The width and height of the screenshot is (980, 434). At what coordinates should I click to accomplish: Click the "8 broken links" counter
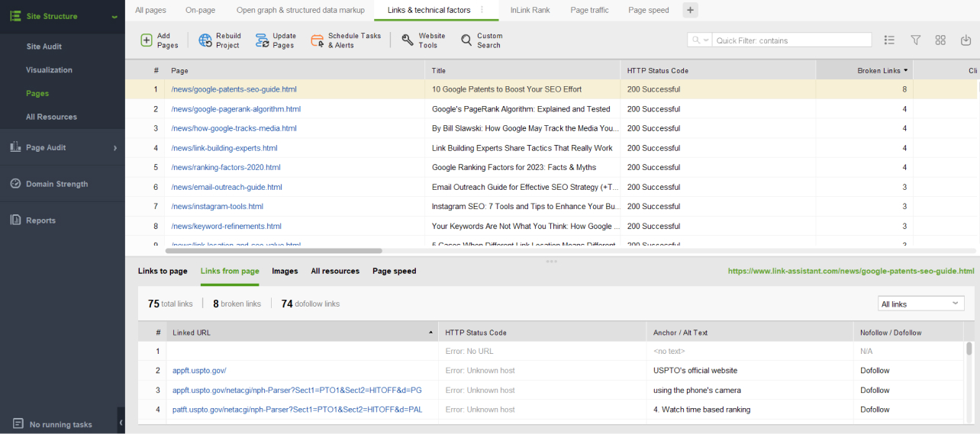click(237, 304)
